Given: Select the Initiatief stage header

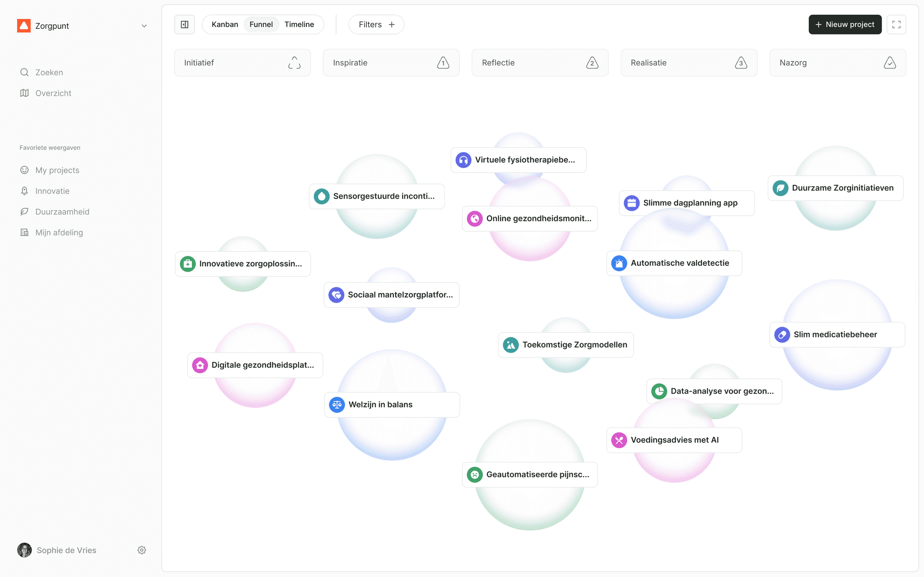Looking at the screenshot, I should 242,63.
